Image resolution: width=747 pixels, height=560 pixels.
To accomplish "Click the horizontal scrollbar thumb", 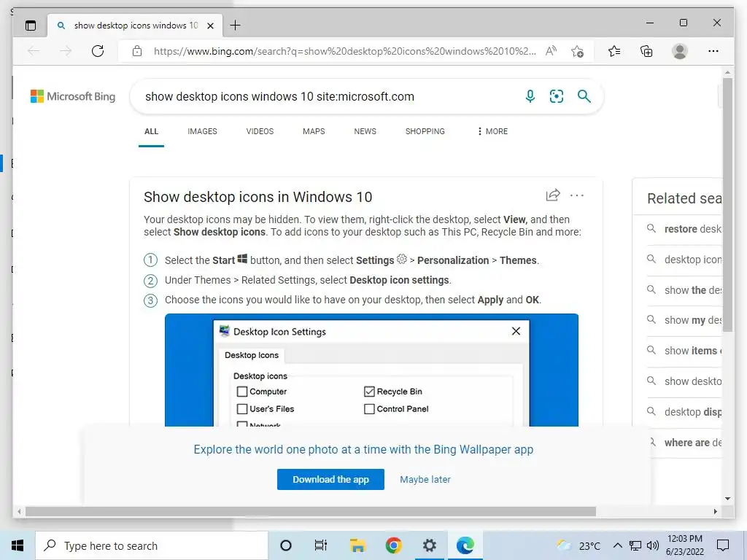I will point(311,511).
